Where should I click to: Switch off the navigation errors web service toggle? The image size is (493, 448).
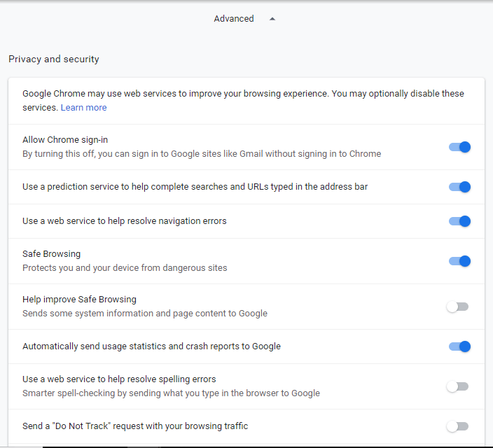coord(459,221)
